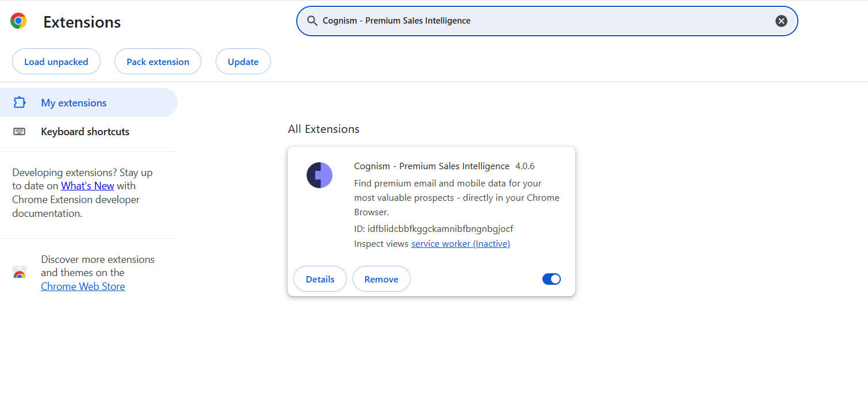This screenshot has width=868, height=401.
Task: Click the Pack extension button
Action: [x=158, y=62]
